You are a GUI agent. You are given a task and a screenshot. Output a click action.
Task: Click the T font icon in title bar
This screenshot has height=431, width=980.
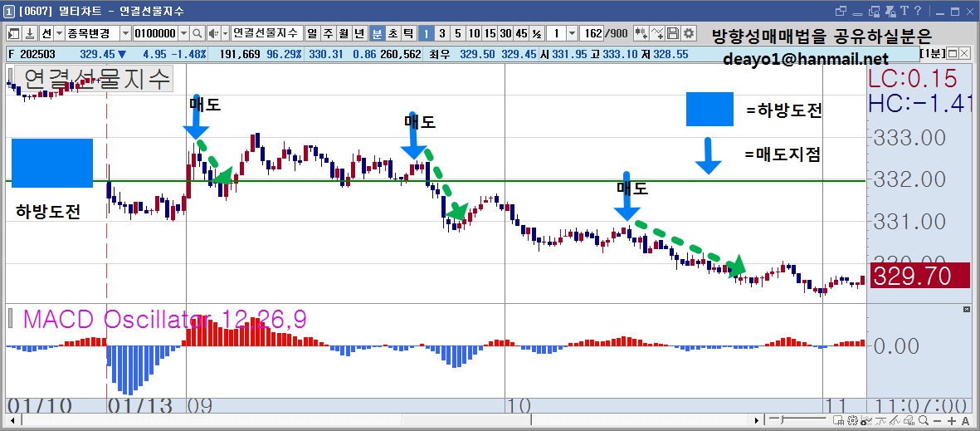[904, 11]
